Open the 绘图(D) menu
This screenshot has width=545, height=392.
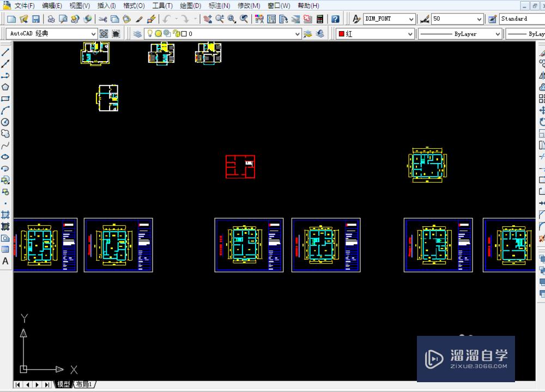[x=189, y=5]
